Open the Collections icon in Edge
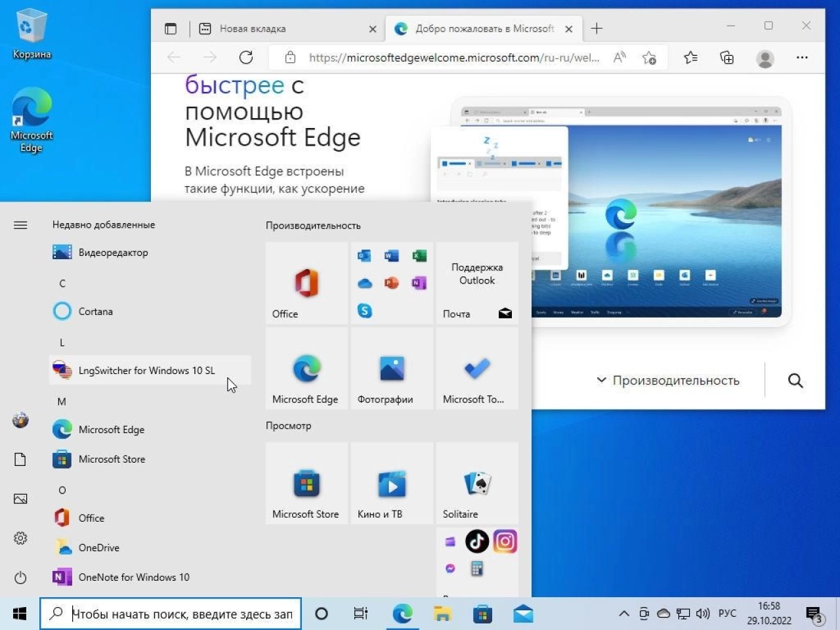 [x=727, y=58]
